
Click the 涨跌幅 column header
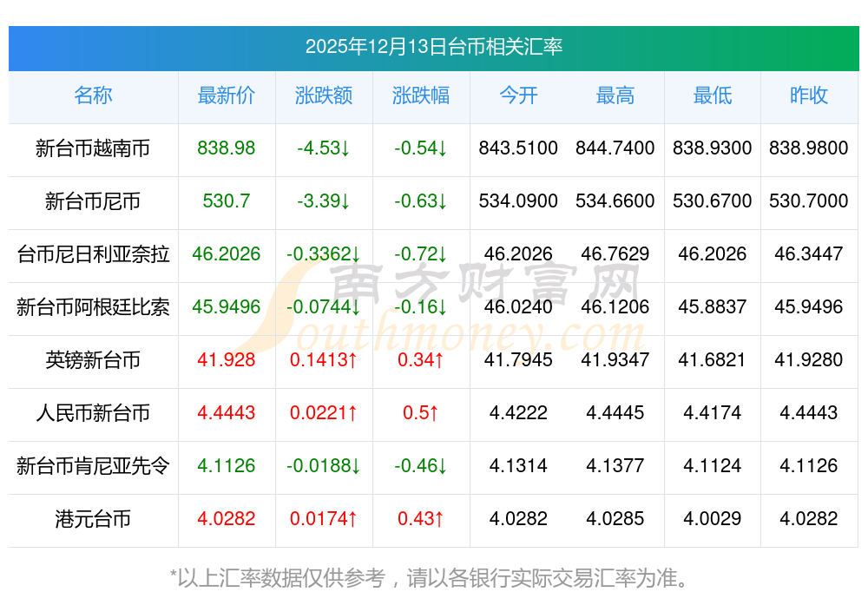pyautogui.click(x=421, y=95)
